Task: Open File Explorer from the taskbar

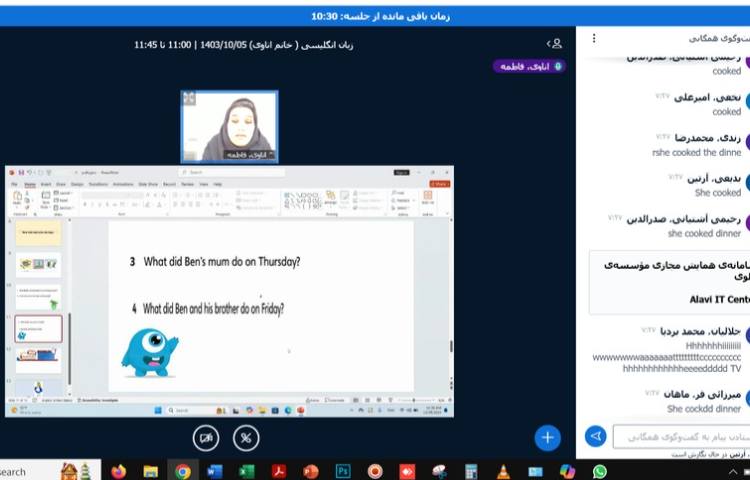Action: tap(151, 471)
